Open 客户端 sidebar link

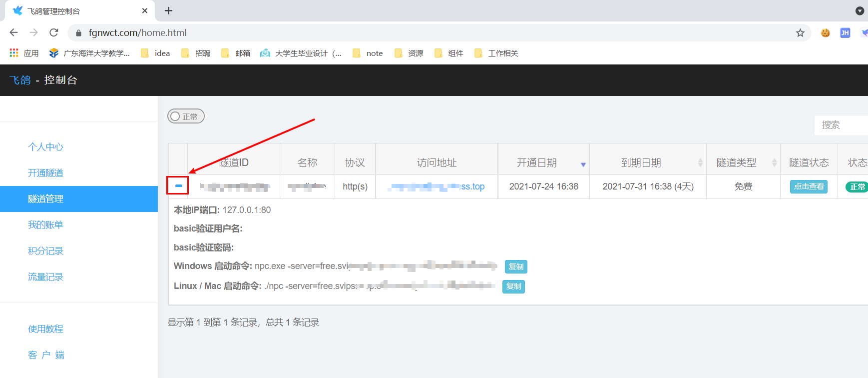46,355
